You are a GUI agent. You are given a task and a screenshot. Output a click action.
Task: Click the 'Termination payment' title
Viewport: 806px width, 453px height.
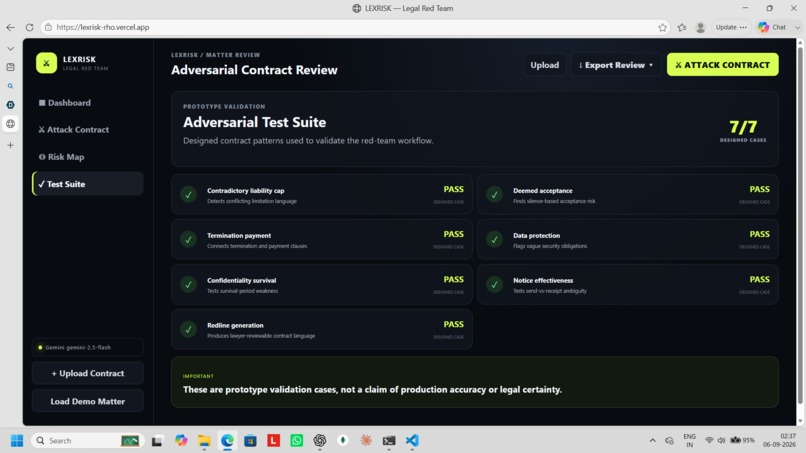tap(239, 235)
